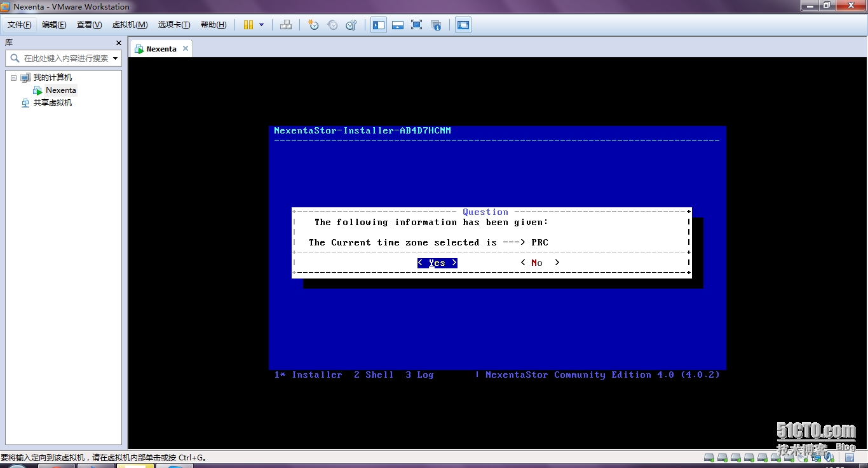Switch to the Nexenta tab
The width and height of the screenshot is (868, 468).
click(161, 49)
